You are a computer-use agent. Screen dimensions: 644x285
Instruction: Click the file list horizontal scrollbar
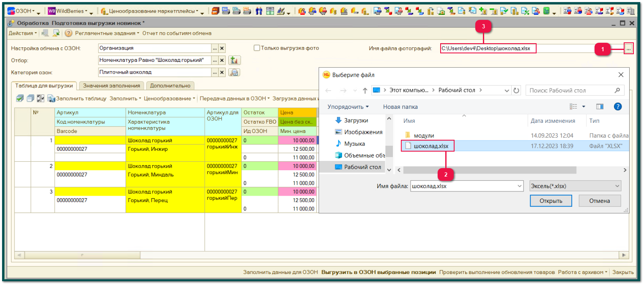click(490, 170)
